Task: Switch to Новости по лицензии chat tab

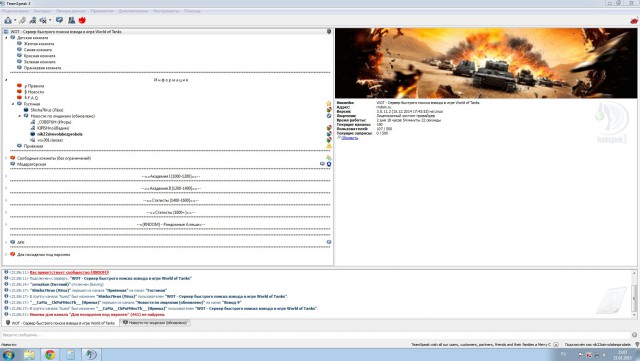Action: (x=155, y=323)
